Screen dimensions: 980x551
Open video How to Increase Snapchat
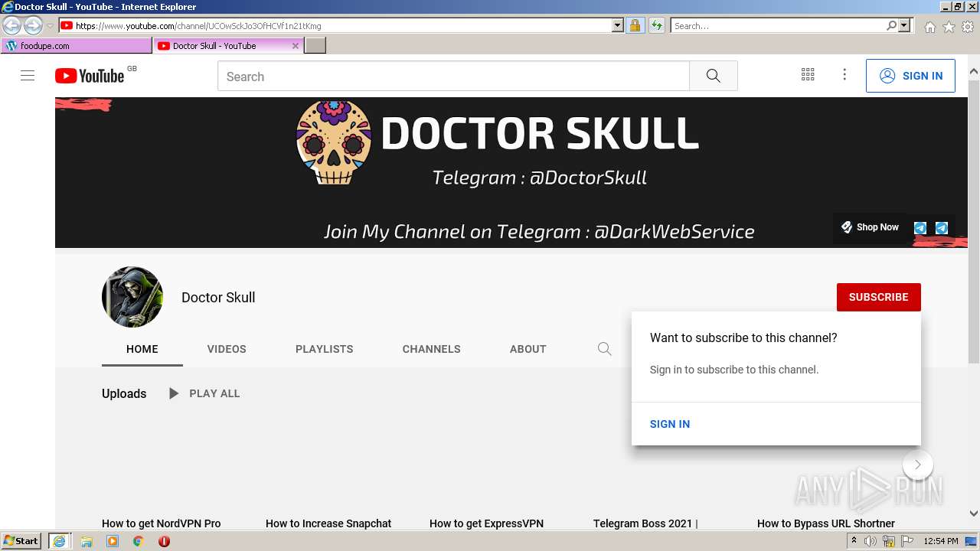click(328, 523)
